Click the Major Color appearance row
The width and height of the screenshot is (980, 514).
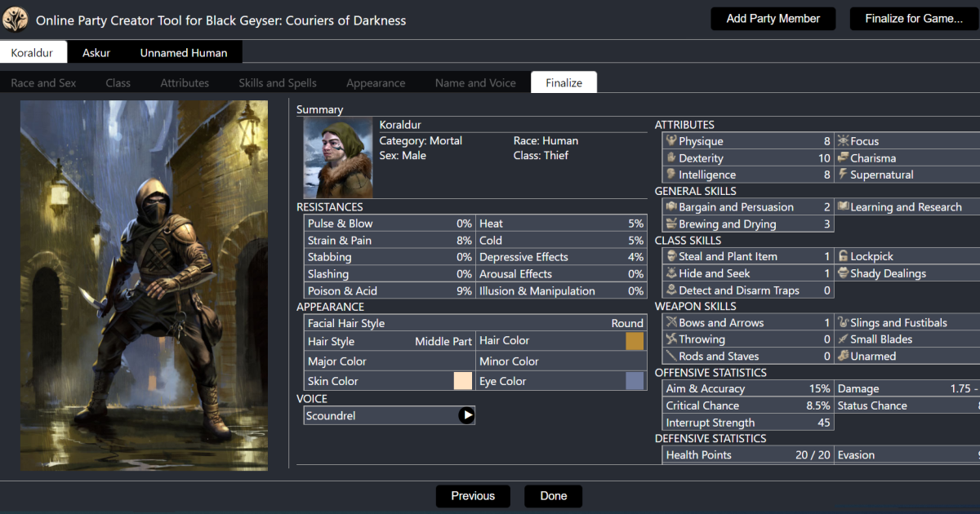pyautogui.click(x=390, y=361)
